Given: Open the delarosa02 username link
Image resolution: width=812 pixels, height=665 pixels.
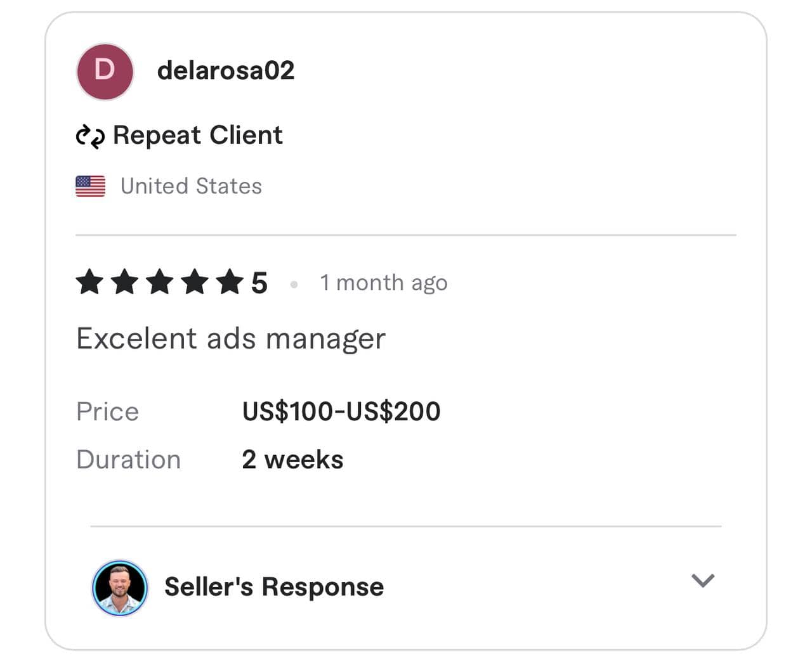Looking at the screenshot, I should click(x=226, y=71).
